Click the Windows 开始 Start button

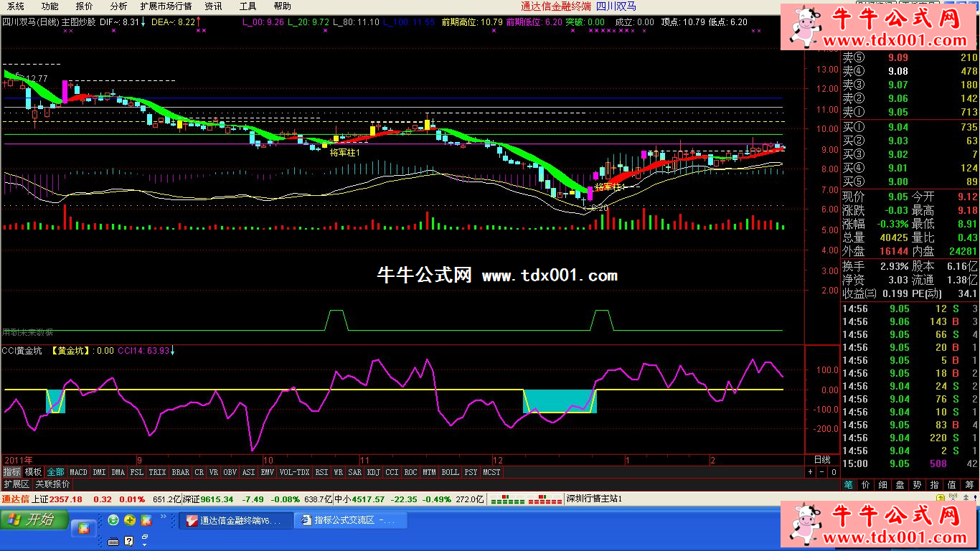[x=34, y=520]
